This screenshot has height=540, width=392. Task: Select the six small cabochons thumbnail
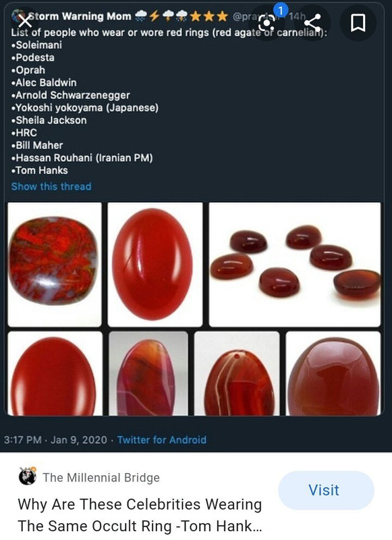tap(295, 265)
